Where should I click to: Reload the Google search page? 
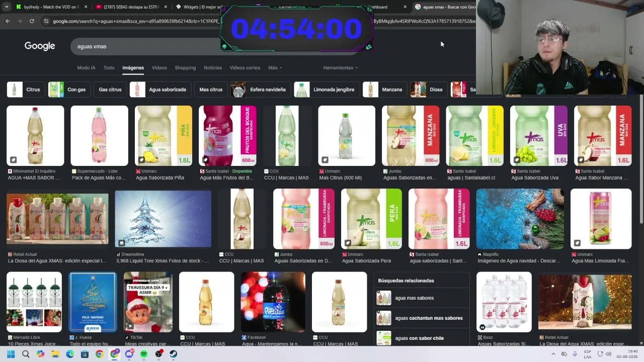pyautogui.click(x=32, y=21)
